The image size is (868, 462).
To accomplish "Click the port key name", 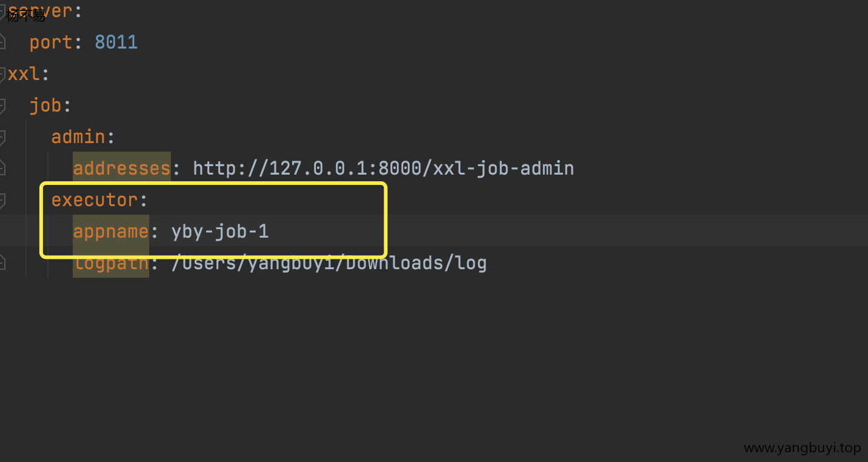I will click(51, 42).
